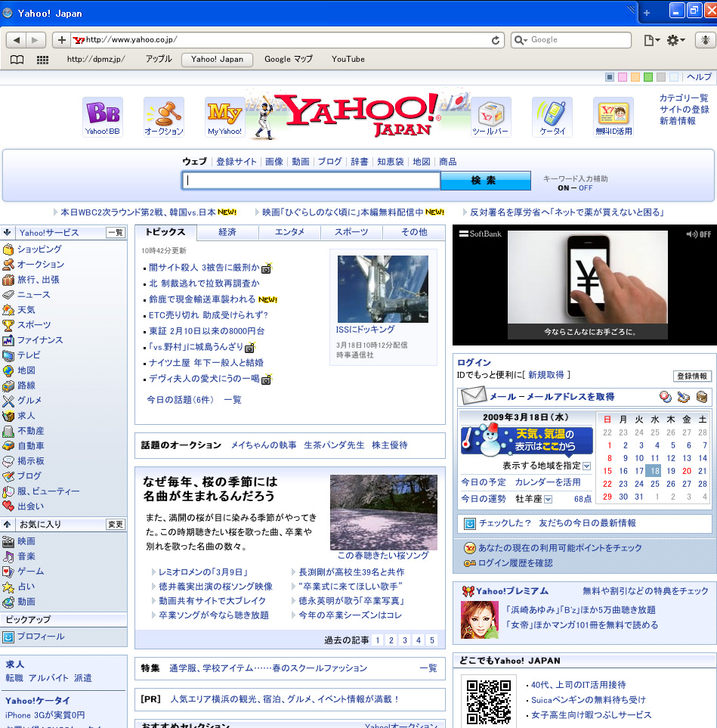The image size is (717, 728).
Task: Open a new tab with plus icon
Action: [647, 14]
